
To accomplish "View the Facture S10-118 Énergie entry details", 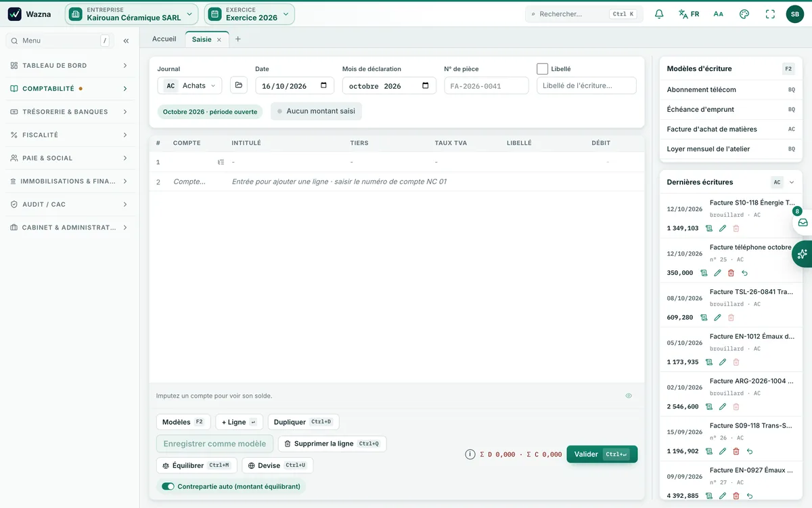I will 709,228.
